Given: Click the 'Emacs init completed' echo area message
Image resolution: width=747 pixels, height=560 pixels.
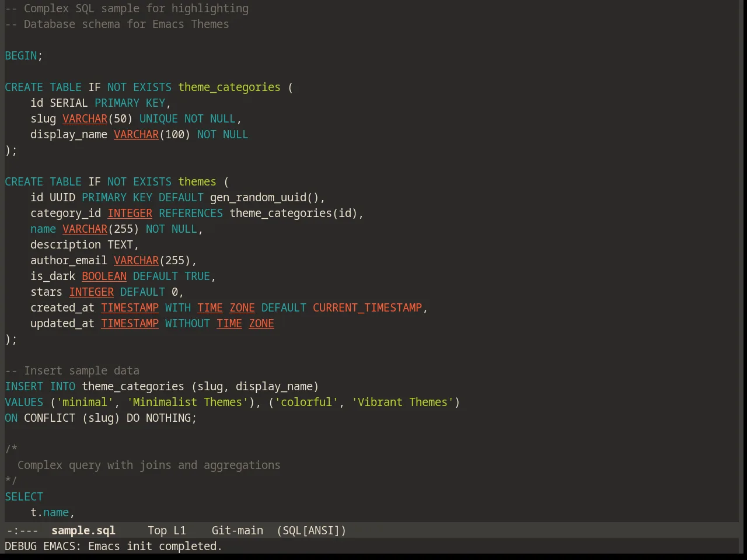Looking at the screenshot, I should 155,546.
